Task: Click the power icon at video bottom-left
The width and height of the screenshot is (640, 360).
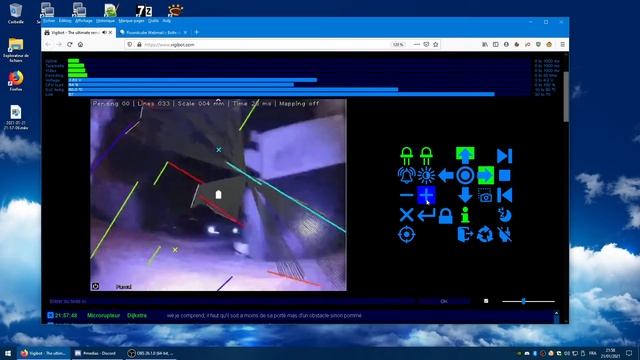Action: click(96, 286)
